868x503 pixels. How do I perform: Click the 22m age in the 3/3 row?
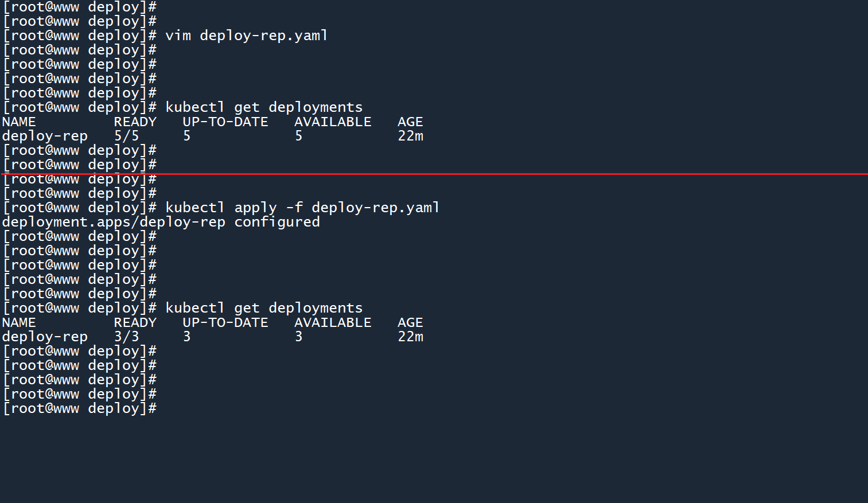pos(410,337)
